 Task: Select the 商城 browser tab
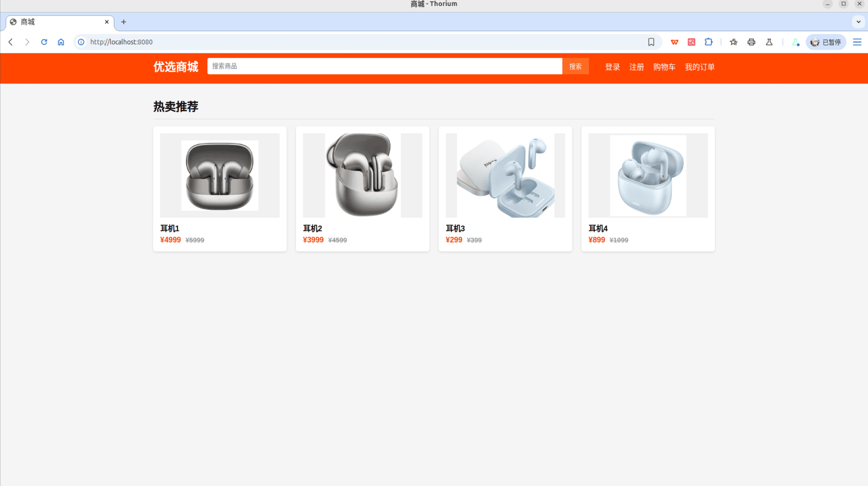[x=60, y=22]
